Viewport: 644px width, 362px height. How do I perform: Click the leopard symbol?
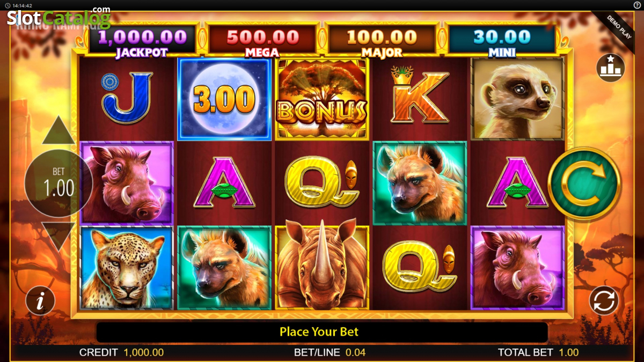tap(127, 268)
